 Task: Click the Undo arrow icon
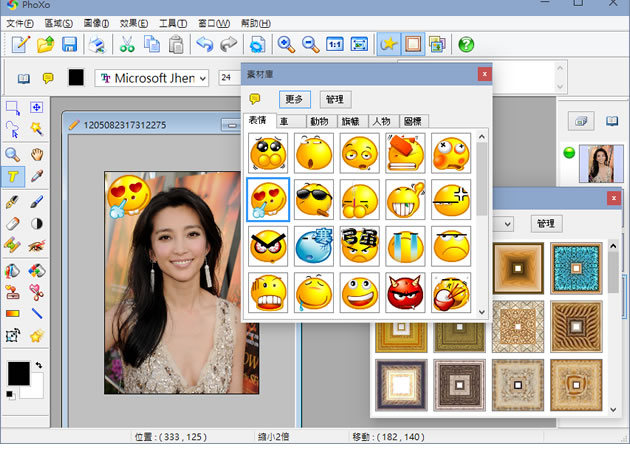click(204, 44)
